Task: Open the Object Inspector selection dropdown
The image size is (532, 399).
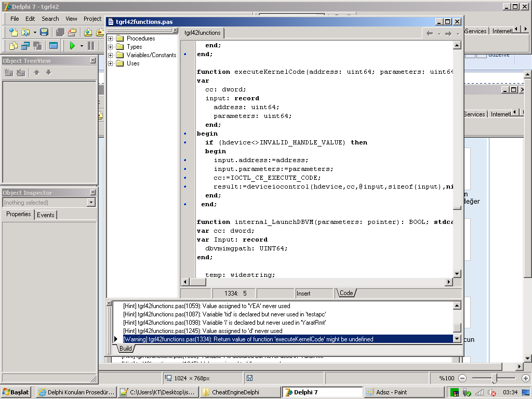Action: coord(91,203)
